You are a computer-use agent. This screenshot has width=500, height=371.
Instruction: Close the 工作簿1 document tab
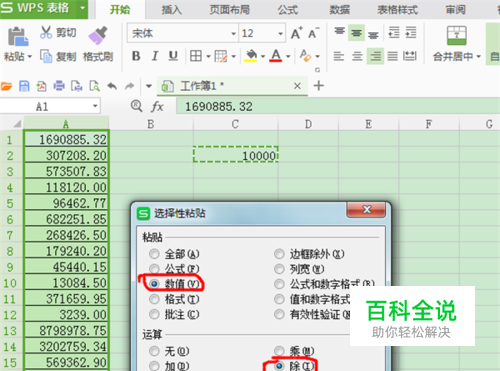(x=297, y=86)
